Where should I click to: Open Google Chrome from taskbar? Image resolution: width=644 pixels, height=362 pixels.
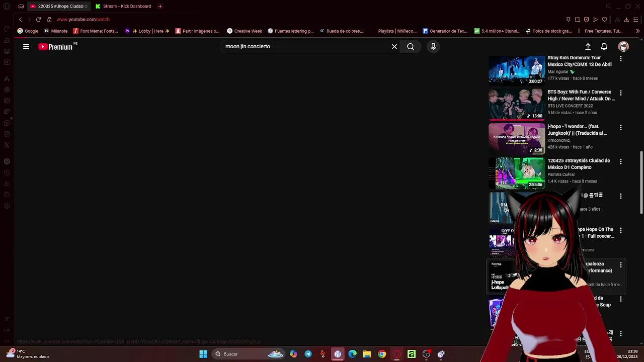tap(382, 354)
